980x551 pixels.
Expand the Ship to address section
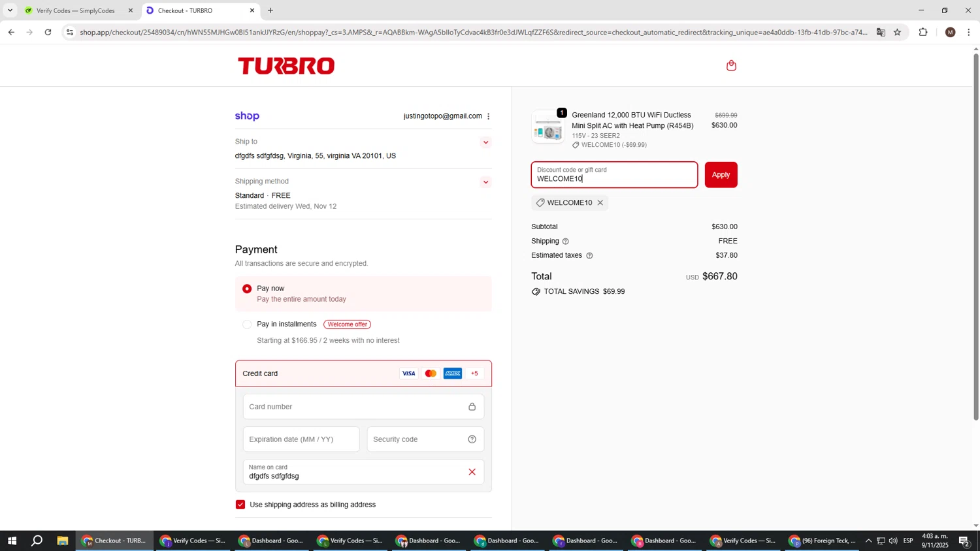tap(485, 142)
